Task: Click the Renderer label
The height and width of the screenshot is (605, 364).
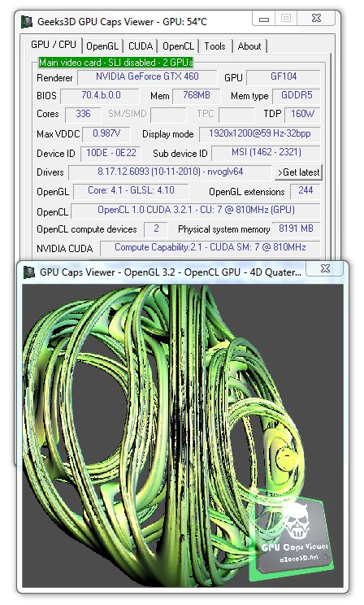Action: pyautogui.click(x=54, y=78)
